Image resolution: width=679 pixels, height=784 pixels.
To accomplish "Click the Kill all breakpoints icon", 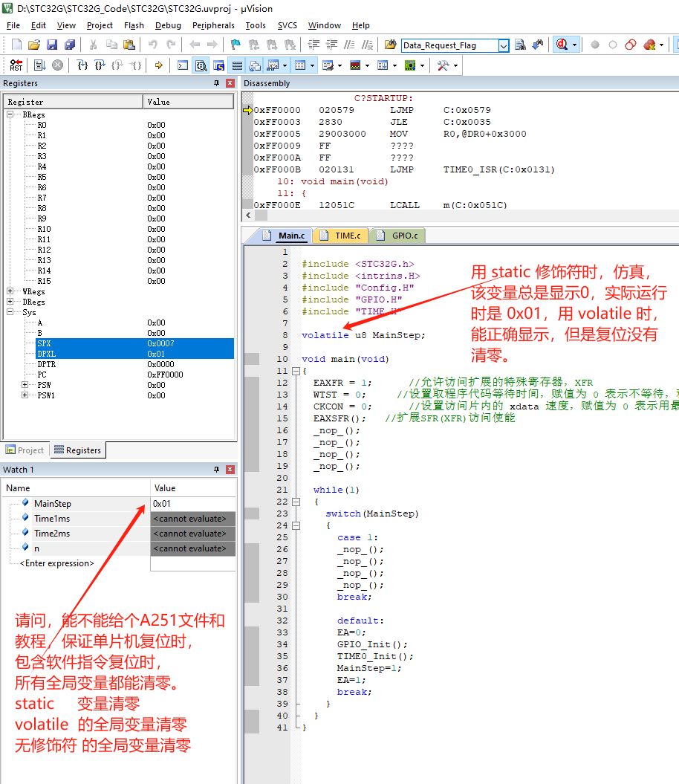I will (649, 45).
